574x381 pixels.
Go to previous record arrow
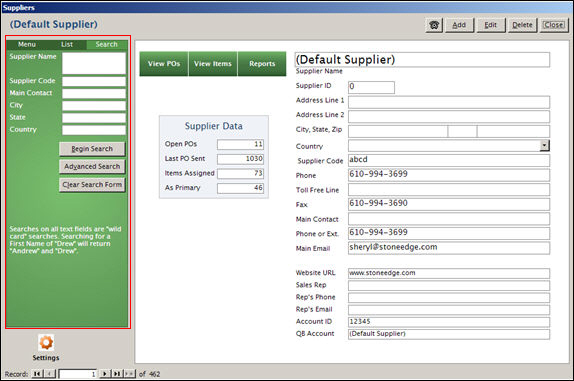(x=50, y=374)
